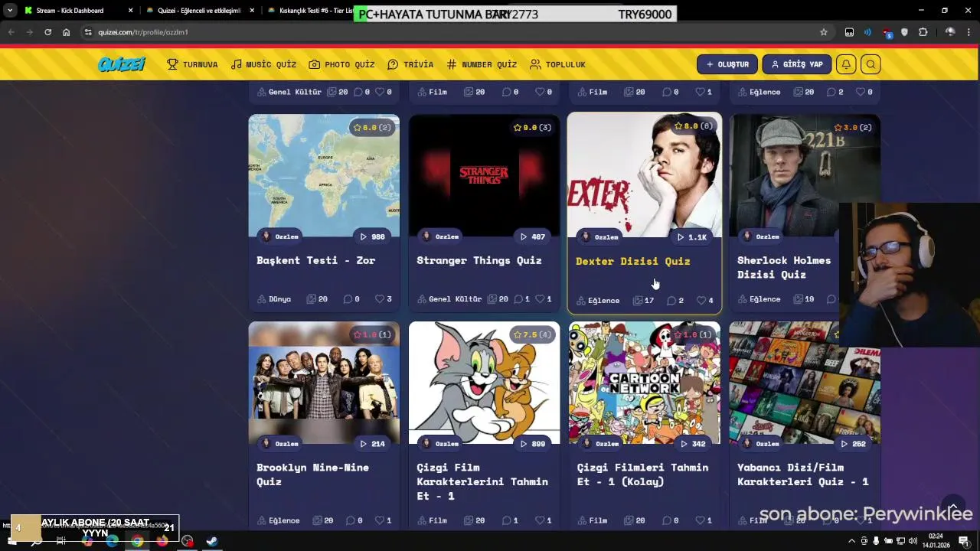Select Dünya category on Başkent card
Screen dimensions: 980x551
[x=274, y=299]
